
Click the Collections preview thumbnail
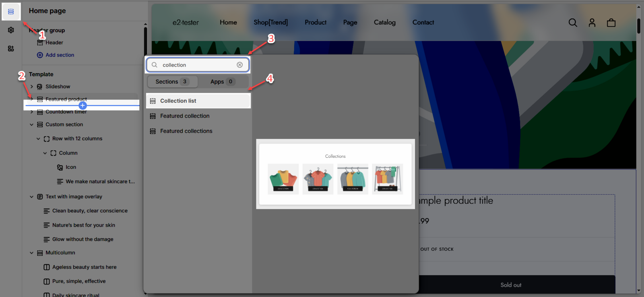(x=335, y=174)
